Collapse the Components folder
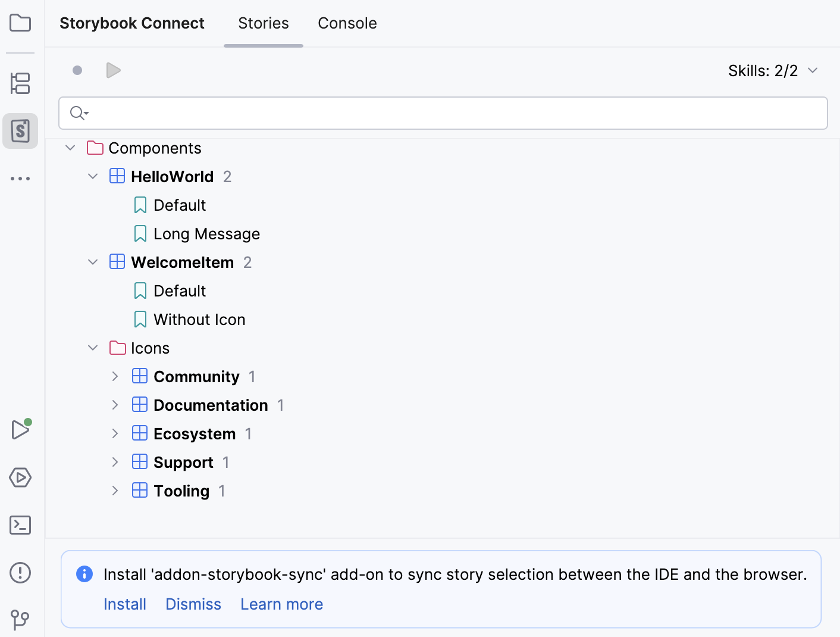840x637 pixels. (70, 148)
